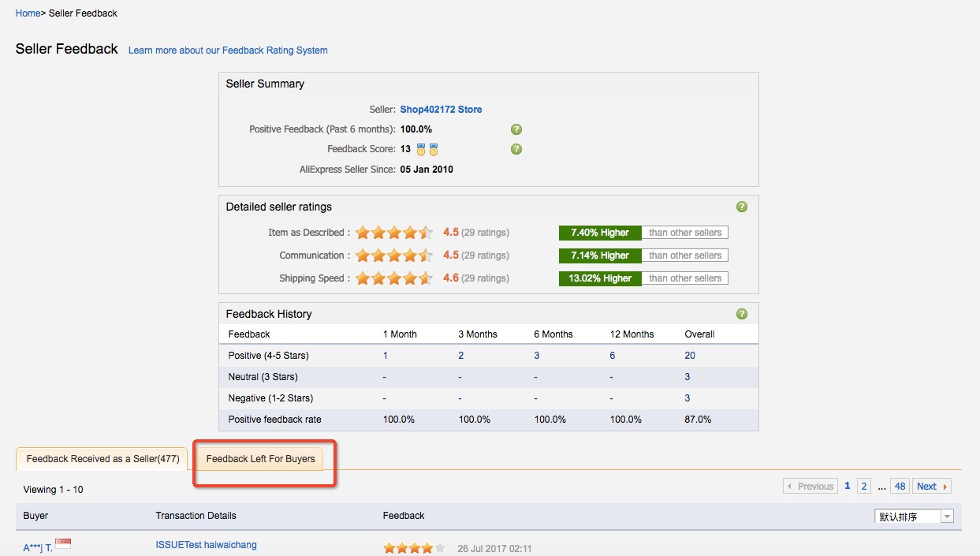This screenshot has width=980, height=556.
Task: Click the Previous page button
Action: coord(810,487)
